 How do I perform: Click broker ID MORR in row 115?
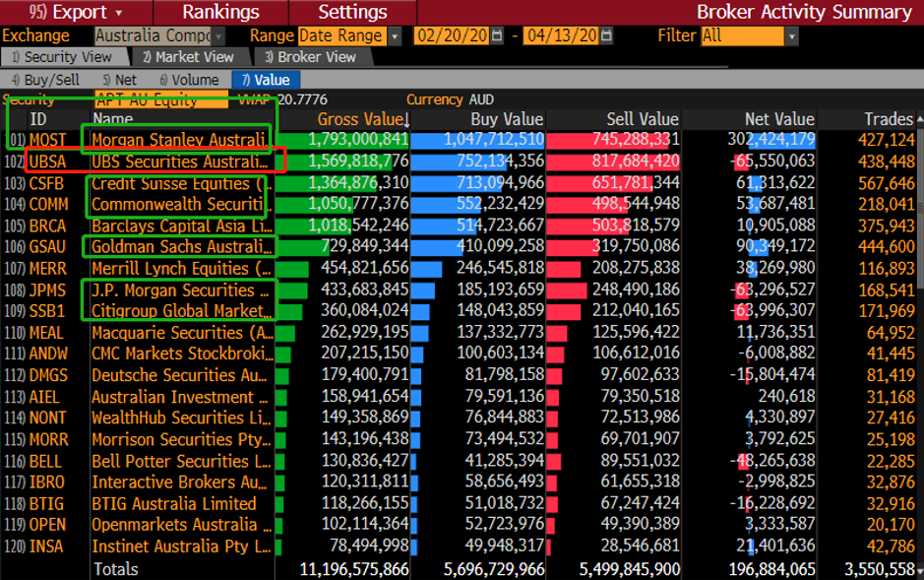49,440
